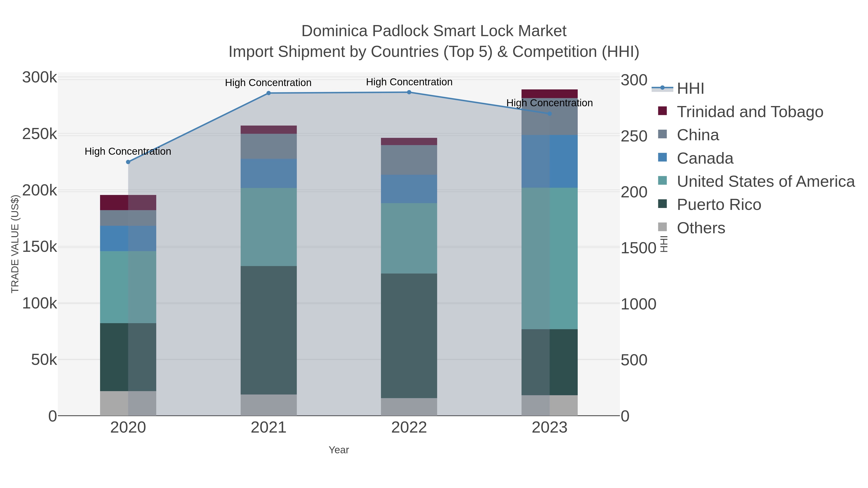
Task: Click the 2021 HHI data point
Action: 269,93
